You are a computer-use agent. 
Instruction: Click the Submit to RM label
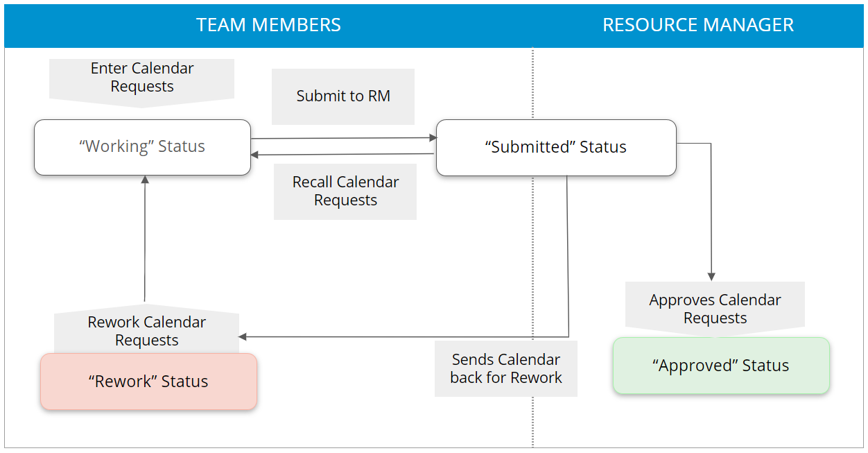[x=343, y=96]
